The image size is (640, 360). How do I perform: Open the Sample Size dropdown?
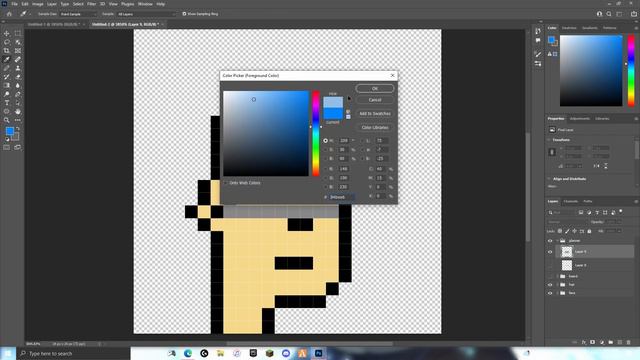pos(78,14)
